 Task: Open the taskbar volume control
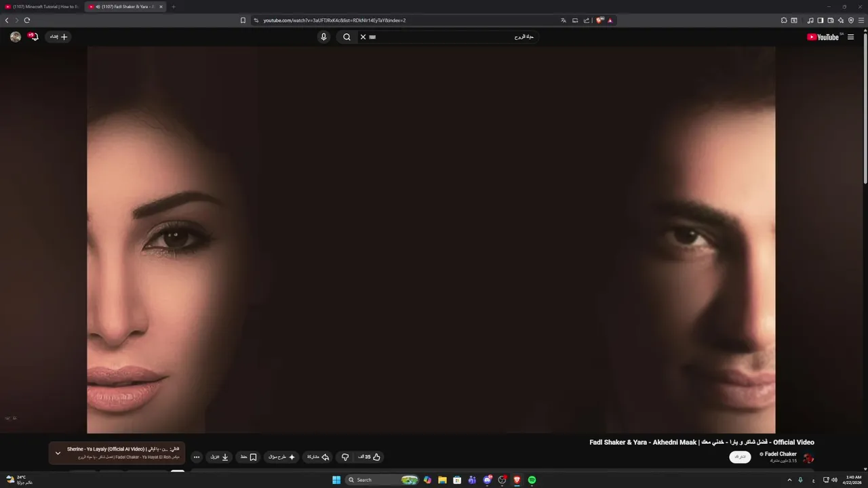834,480
